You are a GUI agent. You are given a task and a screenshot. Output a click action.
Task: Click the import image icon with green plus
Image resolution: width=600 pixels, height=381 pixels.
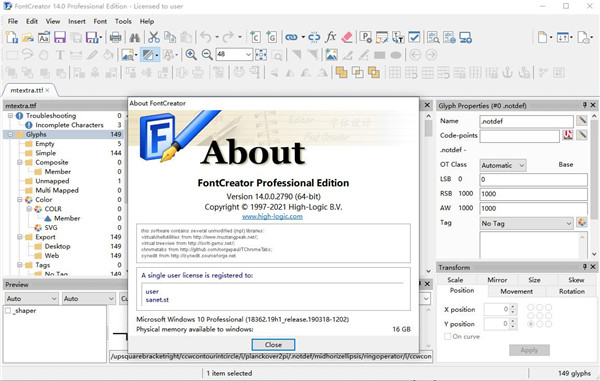coord(331,55)
